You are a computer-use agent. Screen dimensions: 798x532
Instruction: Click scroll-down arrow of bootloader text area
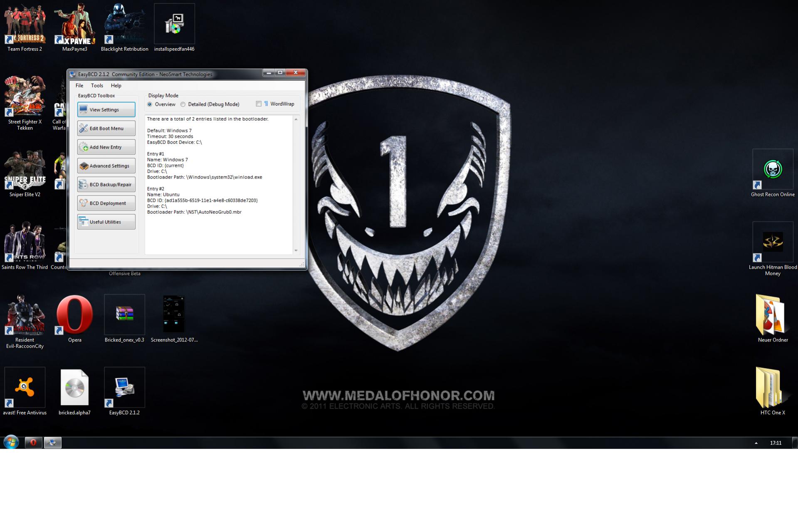point(296,250)
